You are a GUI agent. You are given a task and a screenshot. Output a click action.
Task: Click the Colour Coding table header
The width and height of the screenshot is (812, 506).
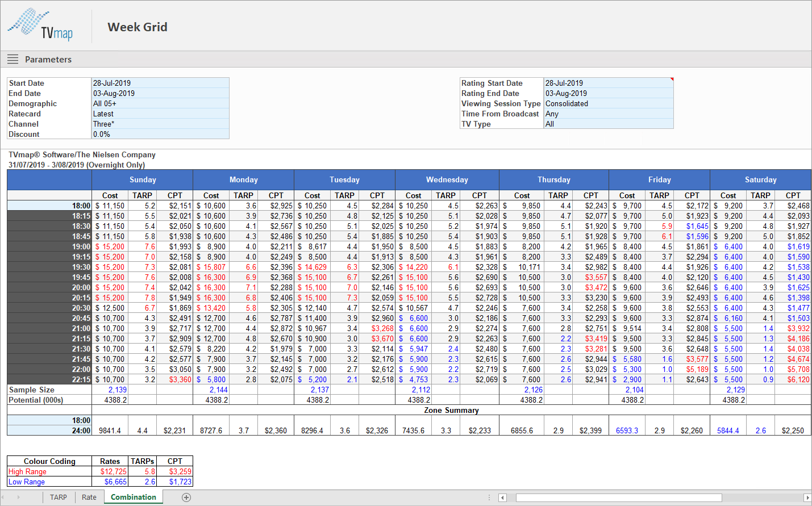49,461
